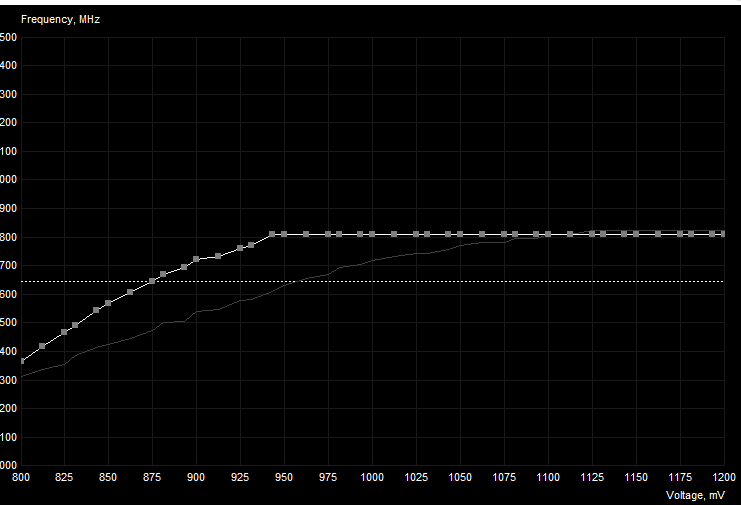The height and width of the screenshot is (505, 741).
Task: Click the curve point at 1150 mV
Action: pos(636,234)
